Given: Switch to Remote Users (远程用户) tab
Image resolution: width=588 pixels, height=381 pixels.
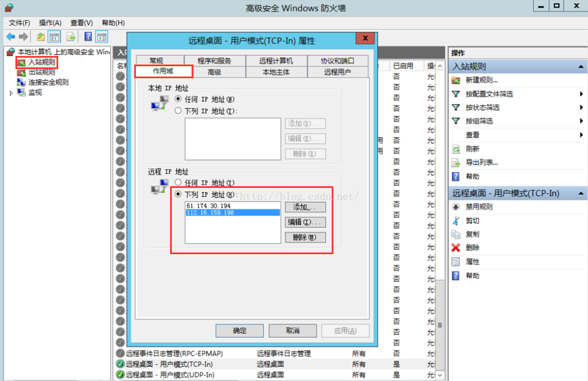Looking at the screenshot, I should pos(337,72).
